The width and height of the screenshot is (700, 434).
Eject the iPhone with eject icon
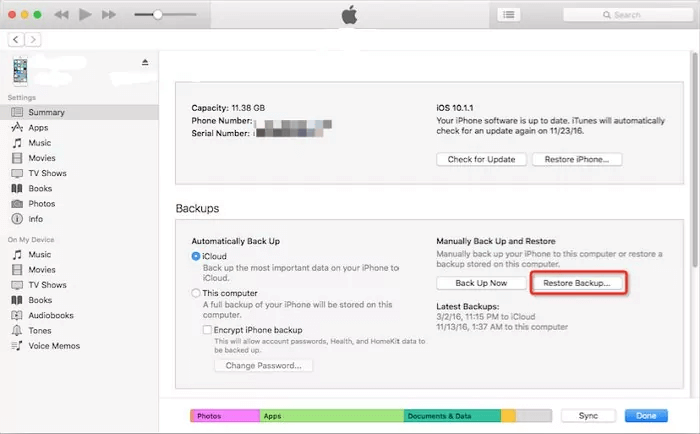[145, 62]
